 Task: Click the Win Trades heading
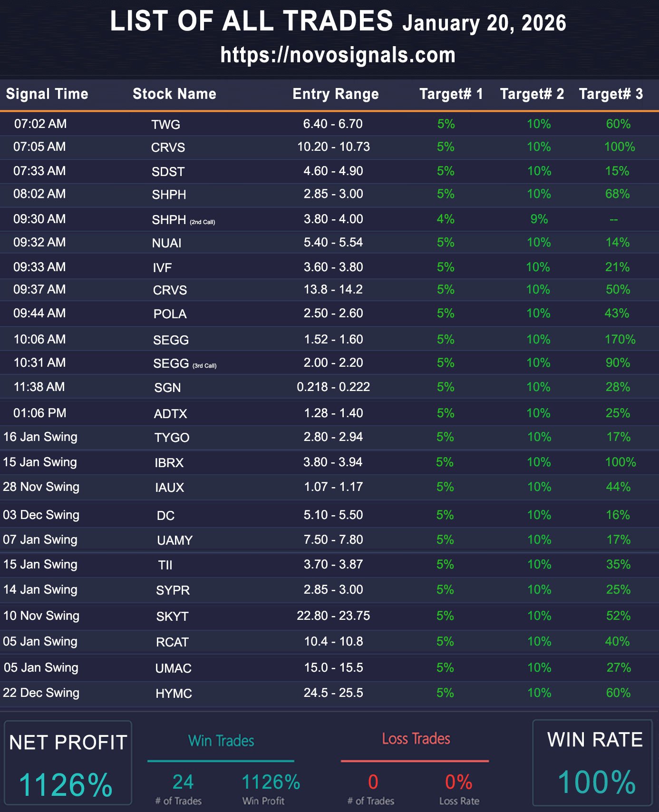[x=221, y=741]
